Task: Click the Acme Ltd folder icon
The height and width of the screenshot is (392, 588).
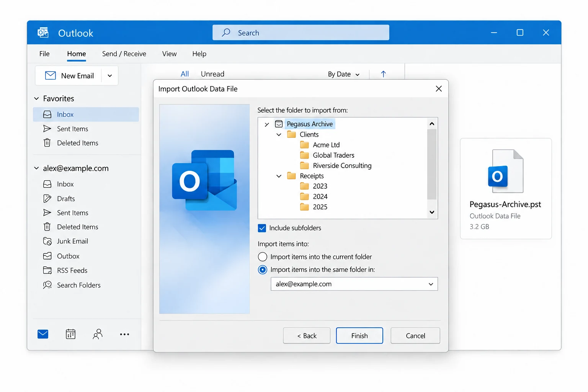Action: pyautogui.click(x=304, y=145)
